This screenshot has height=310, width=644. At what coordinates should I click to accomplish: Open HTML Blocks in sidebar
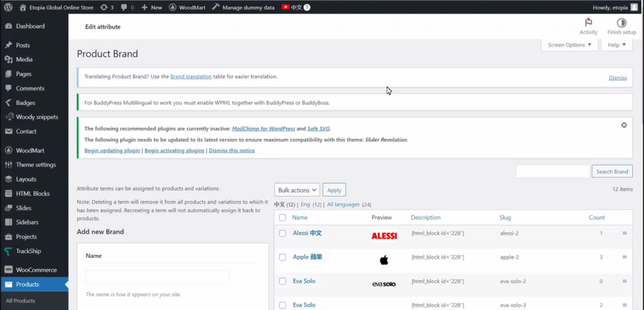click(34, 194)
